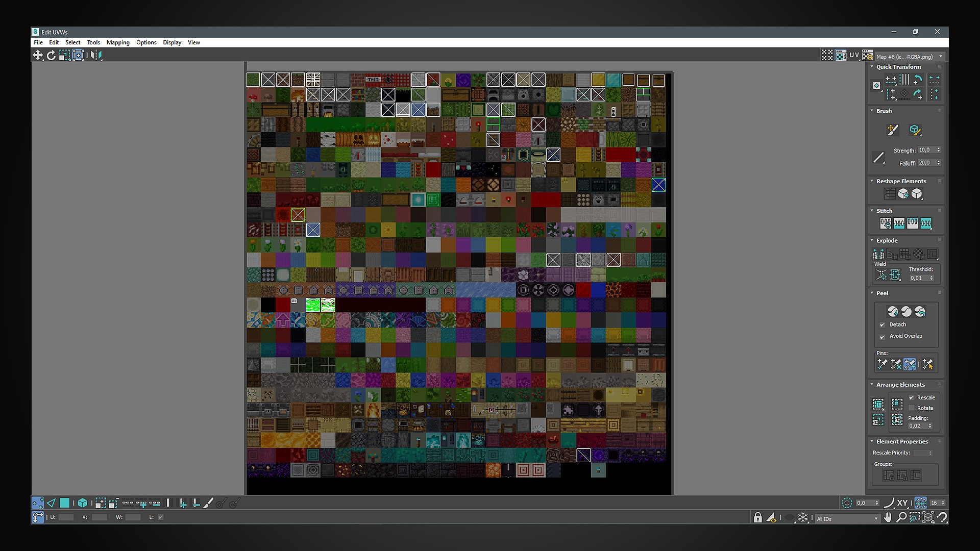Collapse the Explode rollout
Viewport: 980px width, 551px height.
pos(872,240)
